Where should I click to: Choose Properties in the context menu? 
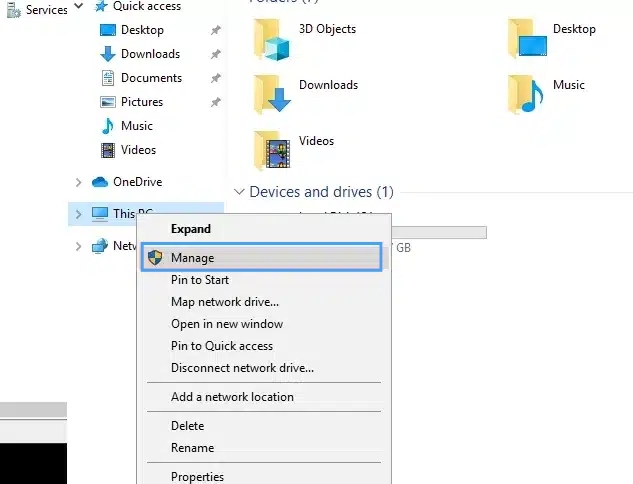[x=197, y=476]
